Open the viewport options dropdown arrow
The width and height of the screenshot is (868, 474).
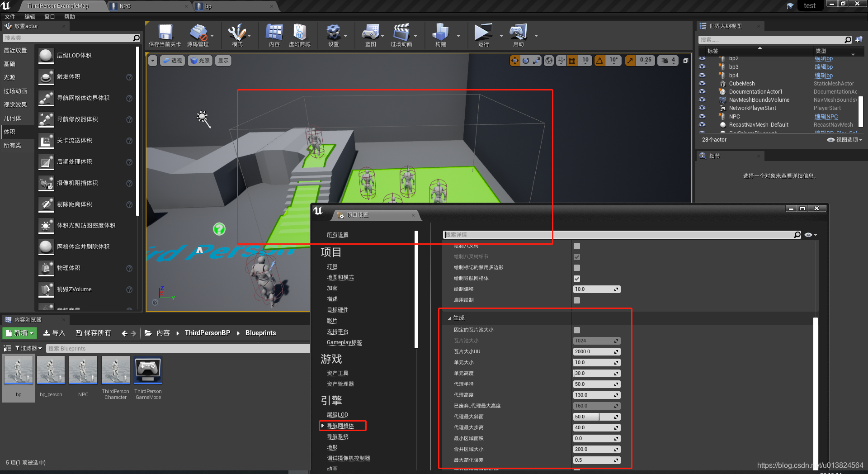[x=153, y=61]
